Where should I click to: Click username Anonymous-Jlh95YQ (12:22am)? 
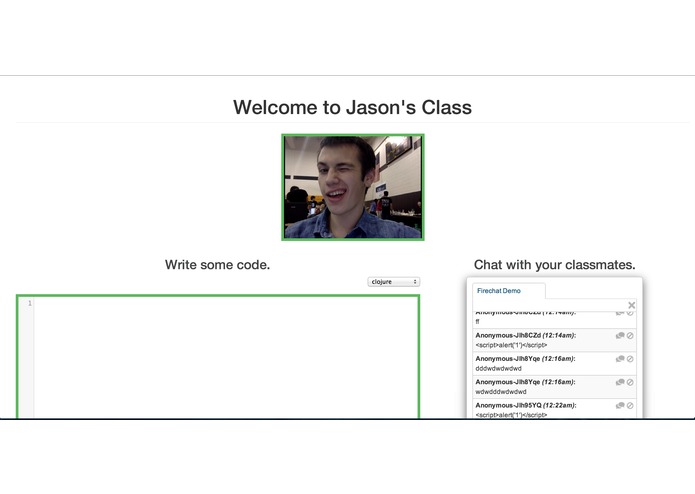click(508, 405)
